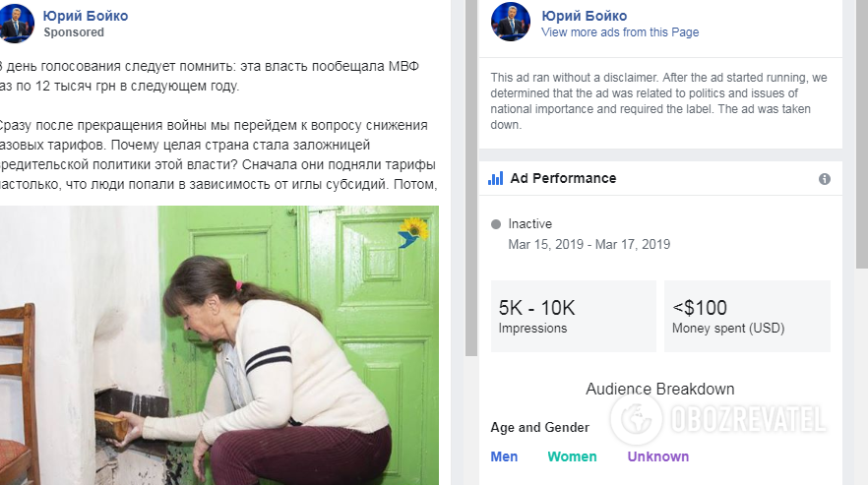The height and width of the screenshot is (485, 868).
Task: Click the vertical scrollbar beside the ad post
Action: click(x=470, y=177)
